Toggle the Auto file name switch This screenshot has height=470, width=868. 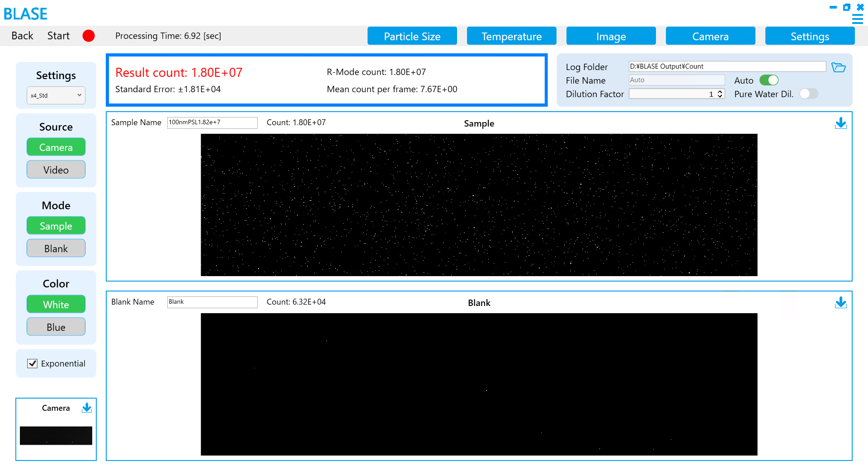click(x=769, y=80)
